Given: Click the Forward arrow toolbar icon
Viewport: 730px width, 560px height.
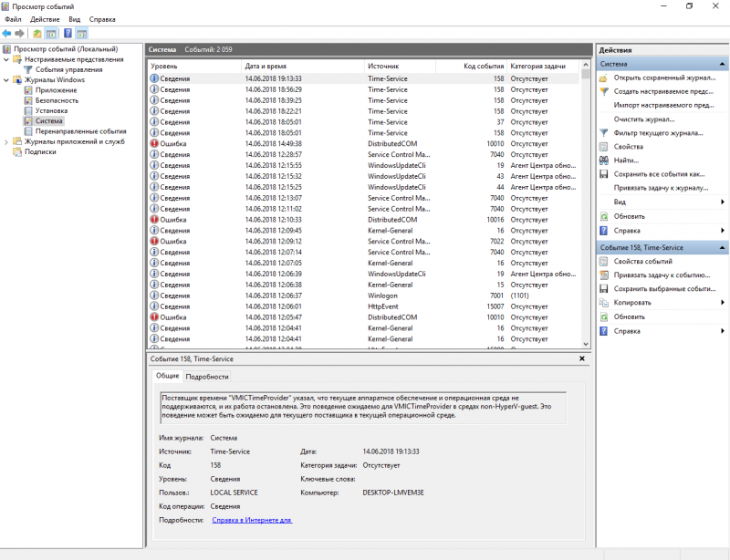Looking at the screenshot, I should click(x=19, y=34).
